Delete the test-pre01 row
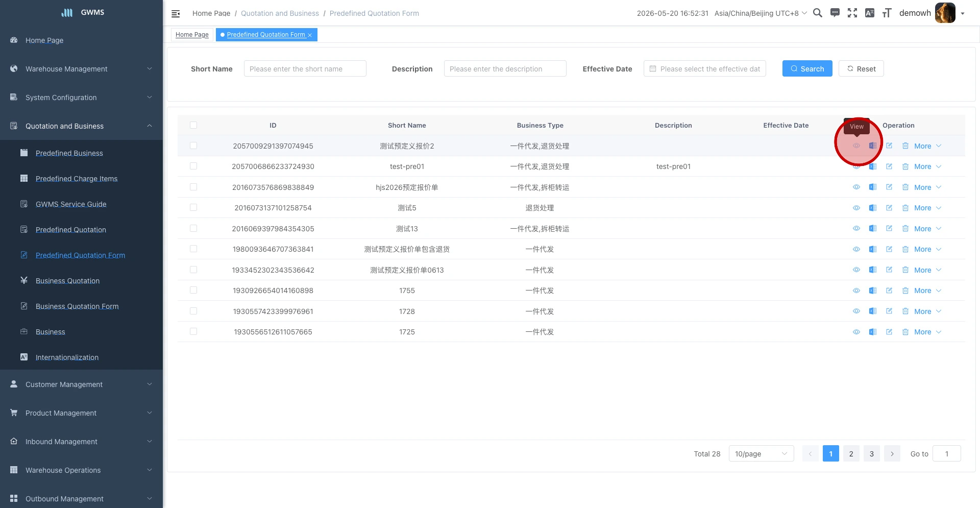This screenshot has width=980, height=508. pos(905,166)
